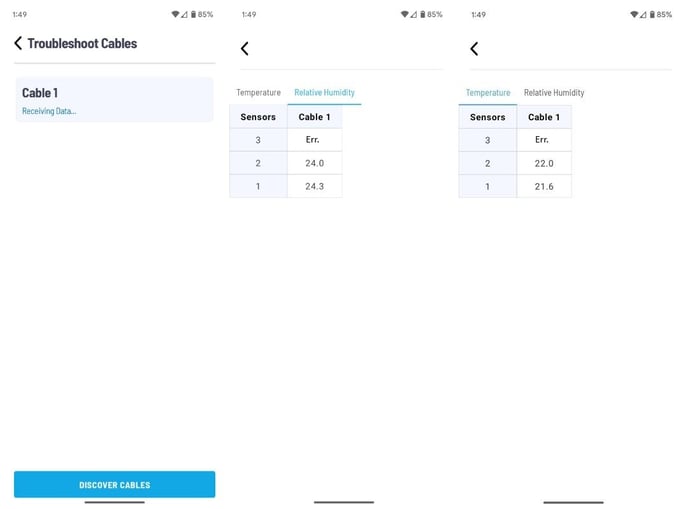Tap battery icon on middle screen
The width and height of the screenshot is (688, 509).
tap(423, 14)
